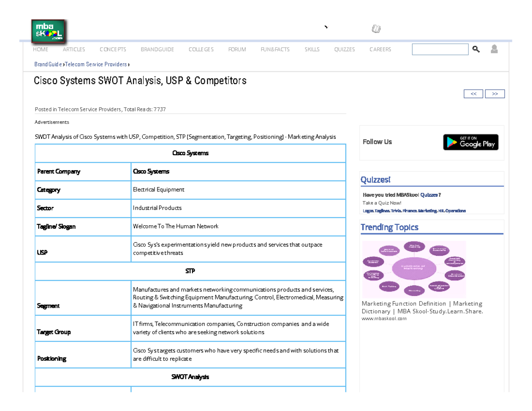
Task: Open the BRANDGUIDE menu item
Action: coord(157,49)
